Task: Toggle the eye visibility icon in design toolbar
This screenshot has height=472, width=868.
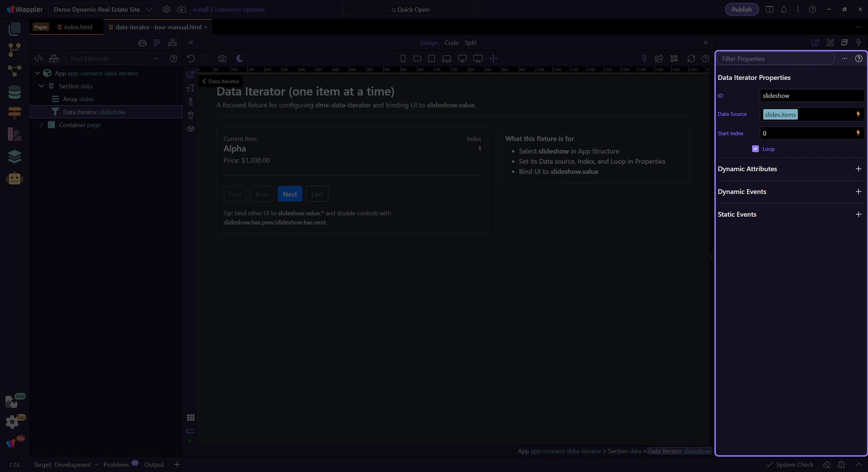Action: pyautogui.click(x=191, y=129)
